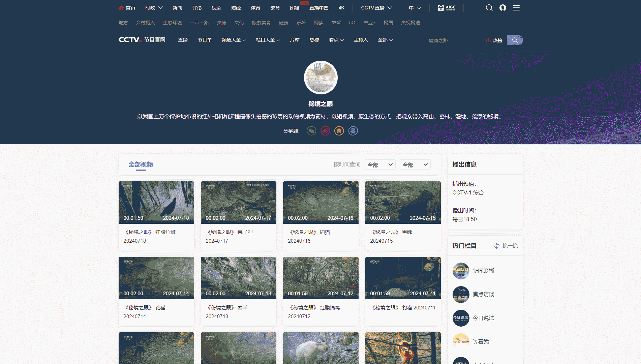Open the 果子狸 20240717 video thumbnail
Viewport: 641px width, 364px height.
click(239, 203)
